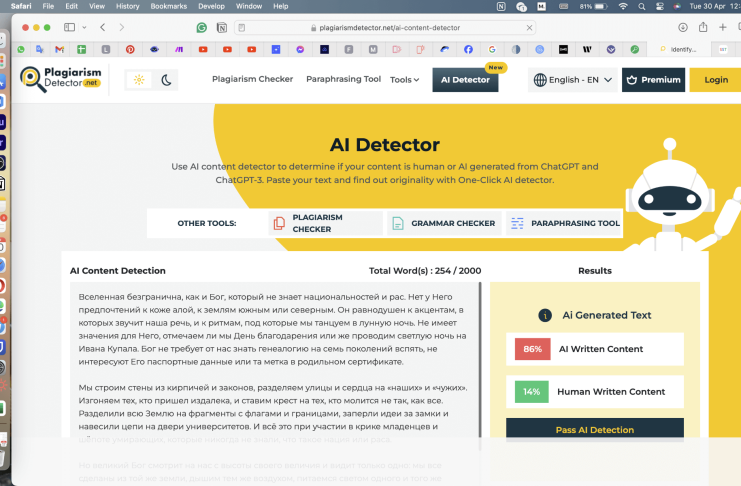Open the Messenger favorite icon
The image size is (741, 486).
300,49
